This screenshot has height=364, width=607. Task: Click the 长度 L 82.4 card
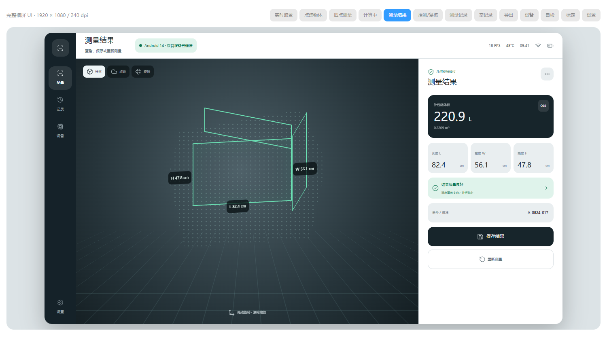tap(448, 158)
